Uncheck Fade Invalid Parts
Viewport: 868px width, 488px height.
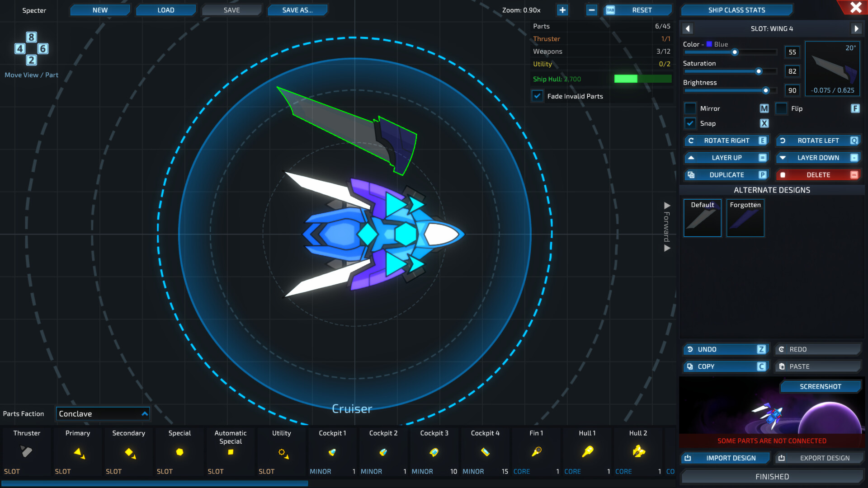click(538, 96)
